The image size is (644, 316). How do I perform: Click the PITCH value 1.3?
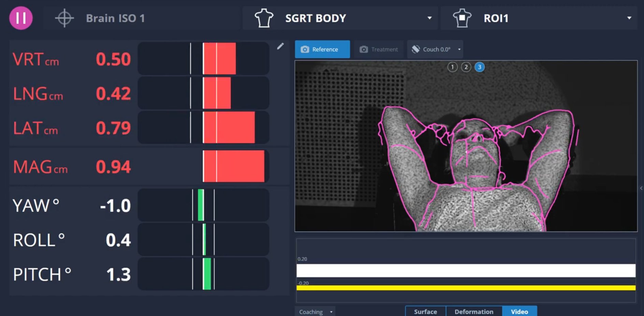tap(118, 275)
